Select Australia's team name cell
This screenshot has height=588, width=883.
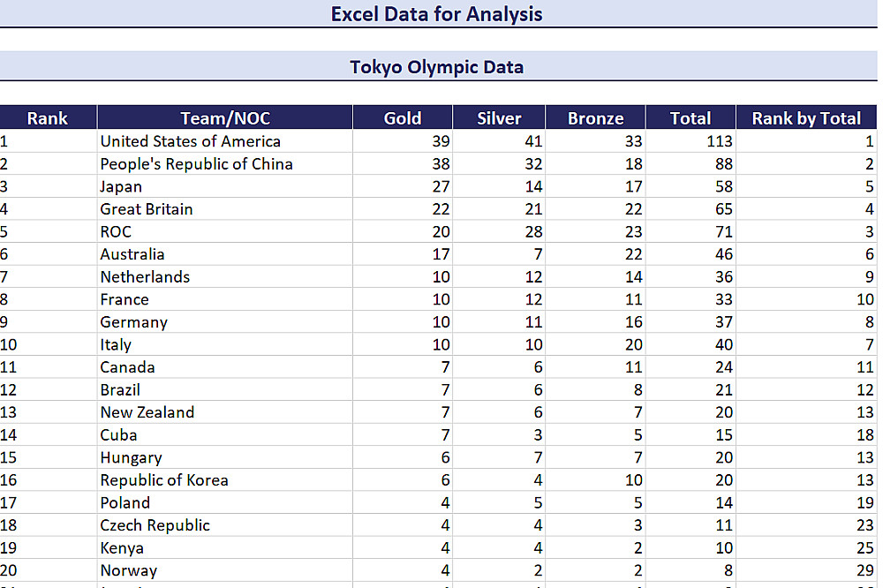pyautogui.click(x=132, y=254)
